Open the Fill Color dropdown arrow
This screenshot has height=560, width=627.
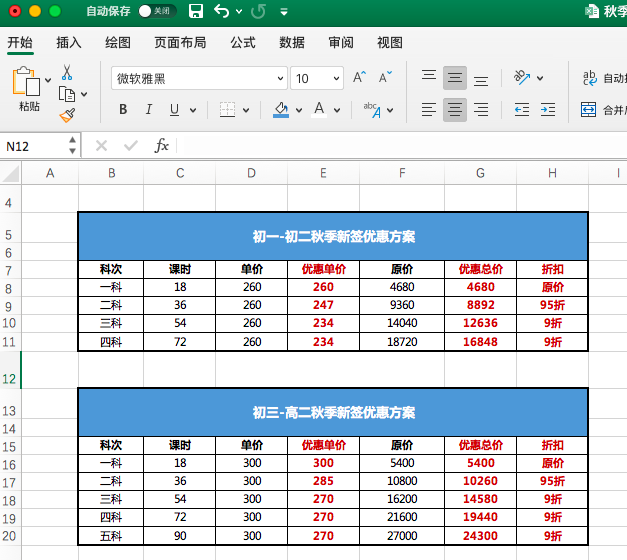[299, 110]
